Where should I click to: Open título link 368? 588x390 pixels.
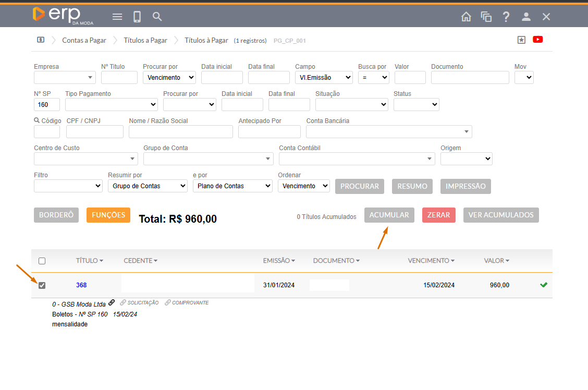point(81,285)
